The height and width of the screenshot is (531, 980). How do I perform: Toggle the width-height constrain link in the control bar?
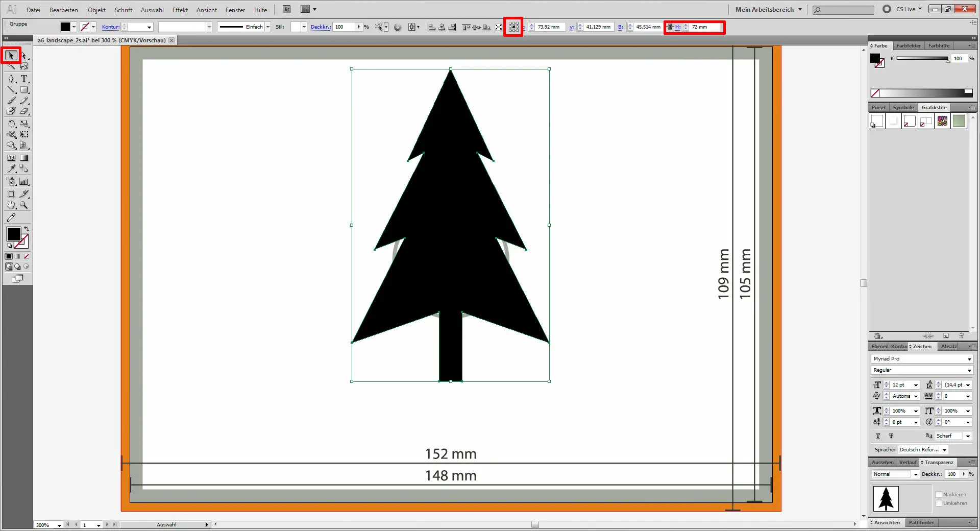click(670, 27)
